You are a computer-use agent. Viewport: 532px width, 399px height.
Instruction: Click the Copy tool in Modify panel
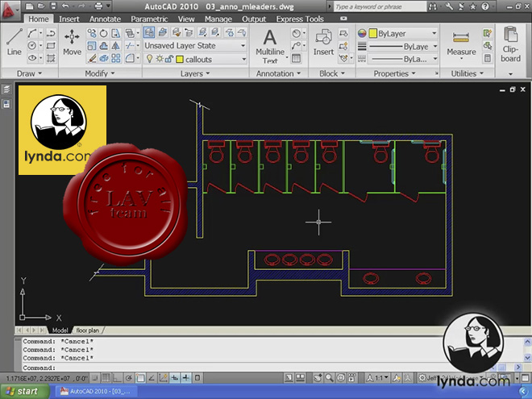pyautogui.click(x=92, y=33)
